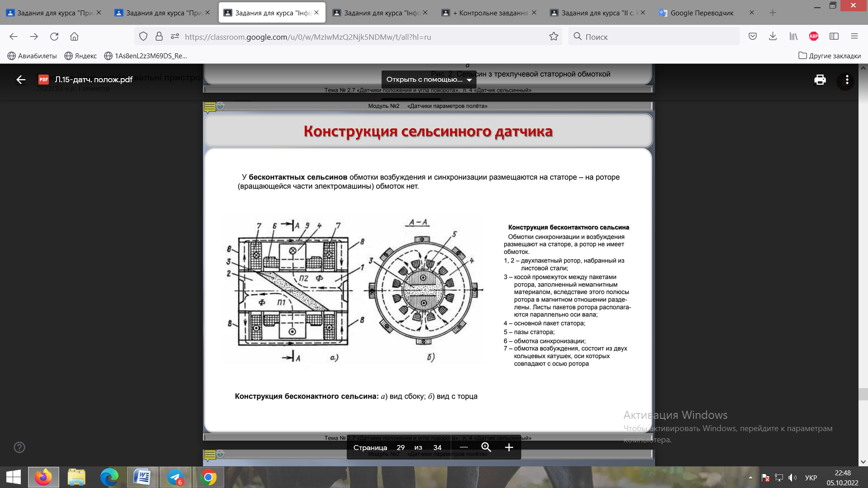Show site security padlock info

pyautogui.click(x=159, y=37)
